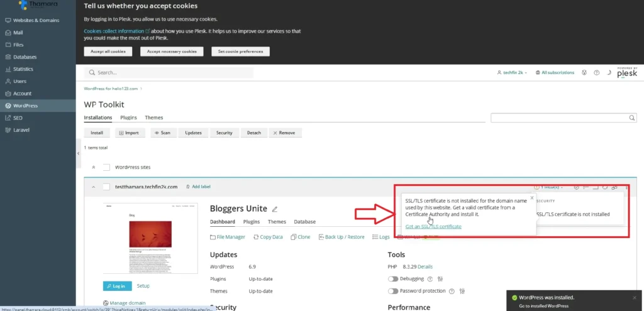
Task: Toggle the Password protection switch
Action: pyautogui.click(x=393, y=292)
